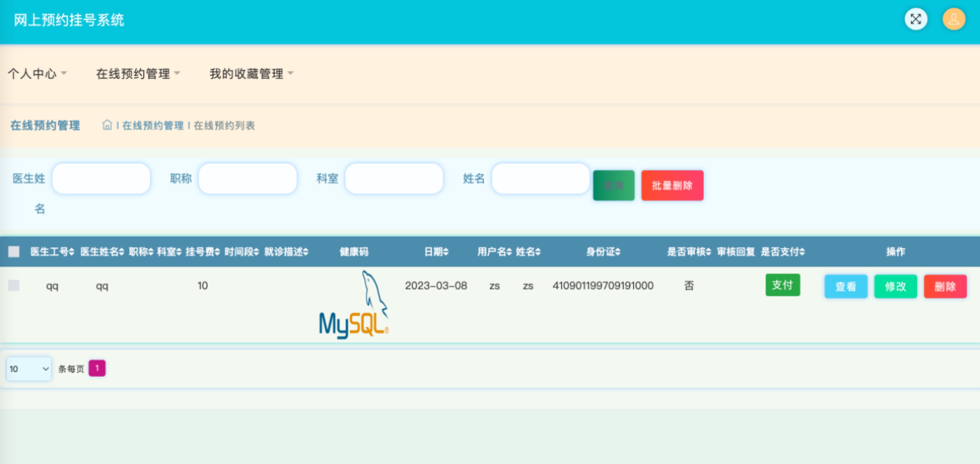Click the fullscreen toggle icon
This screenshot has height=464, width=980.
pos(916,19)
